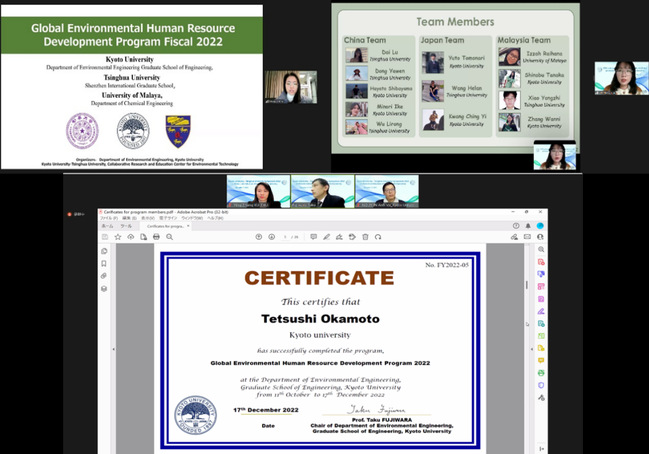Select the Certificates for program document tab
This screenshot has height=454, width=649.
click(166, 226)
